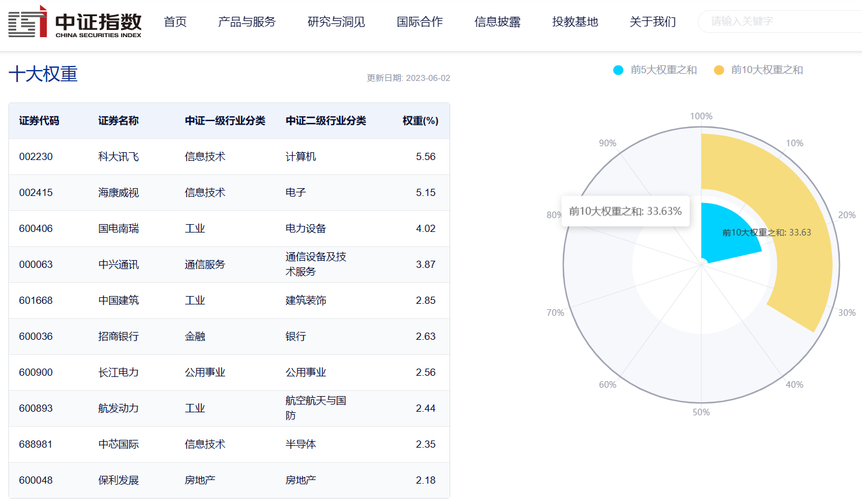Click the 证券名称 column header
The width and height of the screenshot is (862, 504).
119,121
